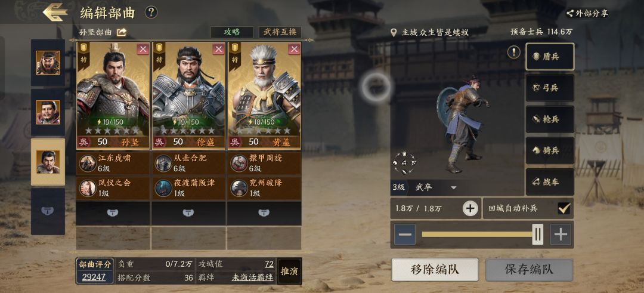The image size is (644, 293).
Task: Click the golden back arrow icon
Action: coord(55,13)
